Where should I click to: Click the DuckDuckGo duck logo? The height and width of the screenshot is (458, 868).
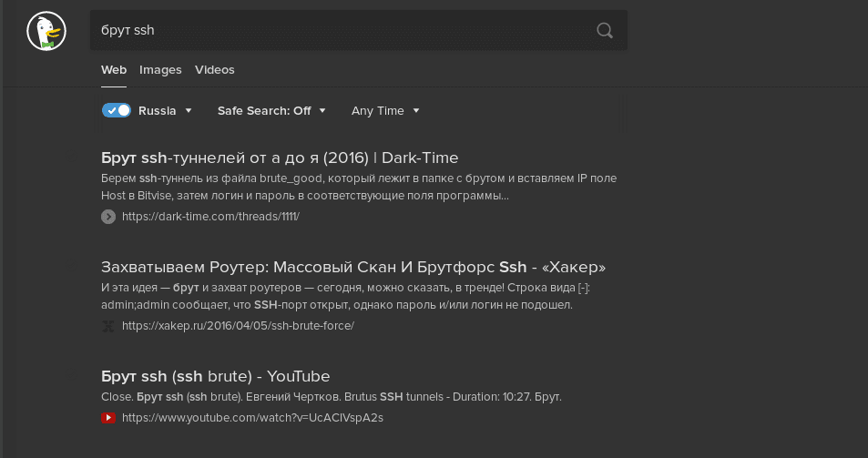(x=46, y=32)
